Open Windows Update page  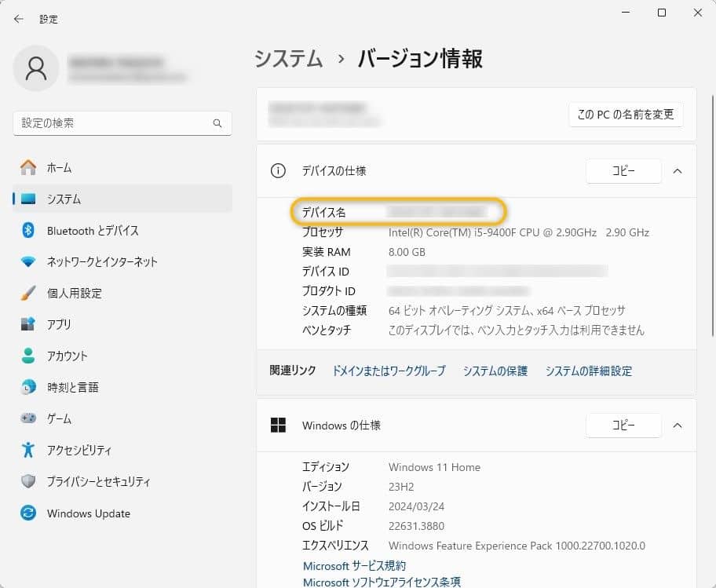tap(122, 513)
